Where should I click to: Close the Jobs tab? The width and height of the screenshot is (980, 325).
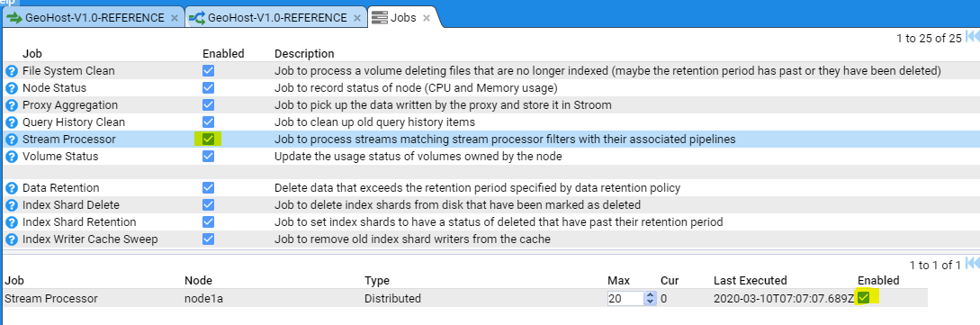coord(427,18)
